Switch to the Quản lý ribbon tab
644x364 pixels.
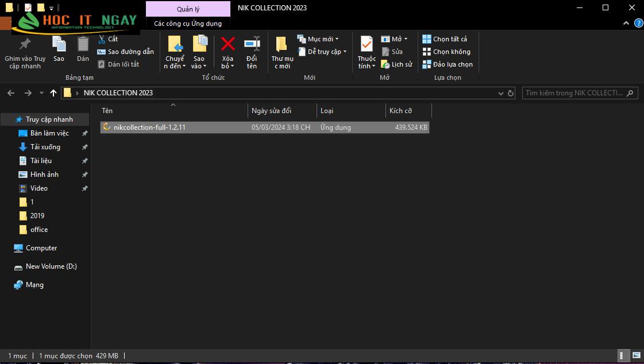pos(188,9)
